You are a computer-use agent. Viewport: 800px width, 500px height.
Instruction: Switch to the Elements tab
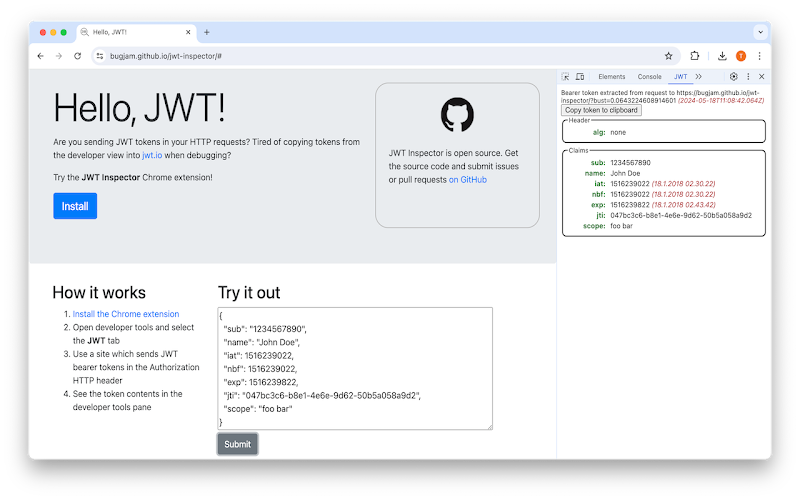(611, 77)
